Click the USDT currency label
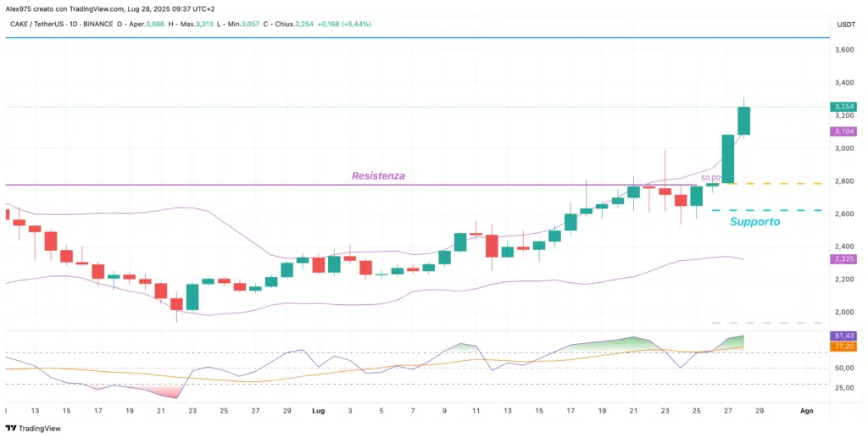868x438 pixels. coord(844,24)
